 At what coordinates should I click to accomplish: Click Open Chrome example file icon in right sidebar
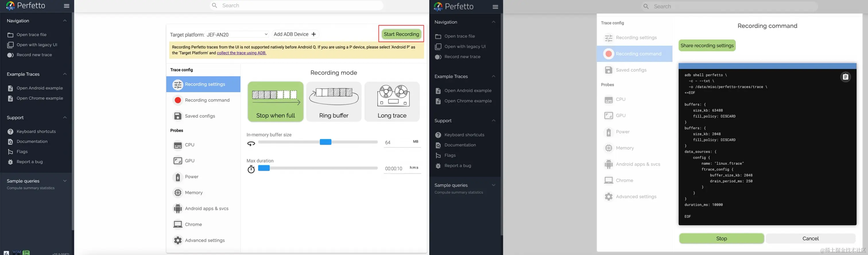point(438,101)
